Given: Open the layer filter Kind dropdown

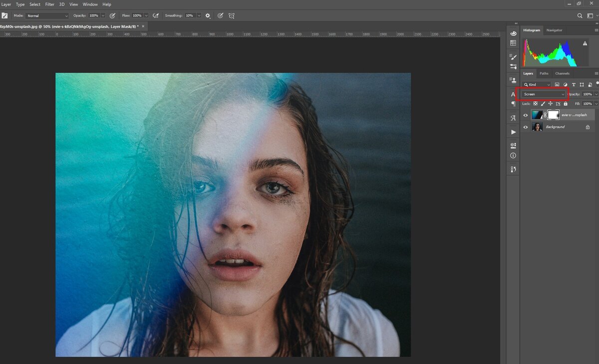Looking at the screenshot, I should point(537,85).
